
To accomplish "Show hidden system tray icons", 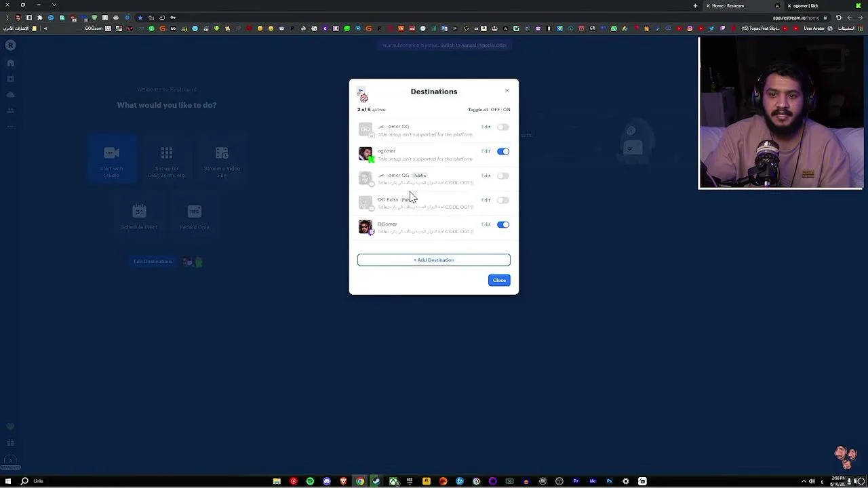I will pyautogui.click(x=802, y=481).
